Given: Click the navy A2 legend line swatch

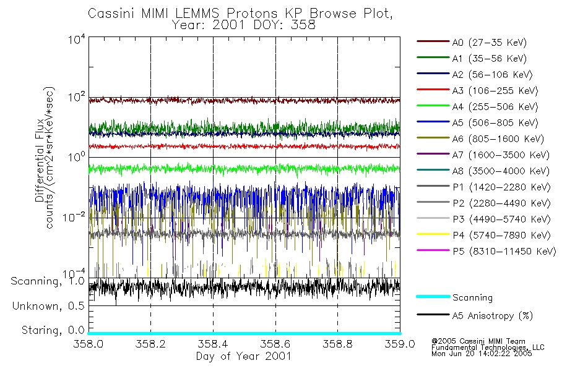Looking at the screenshot, I should (x=433, y=74).
